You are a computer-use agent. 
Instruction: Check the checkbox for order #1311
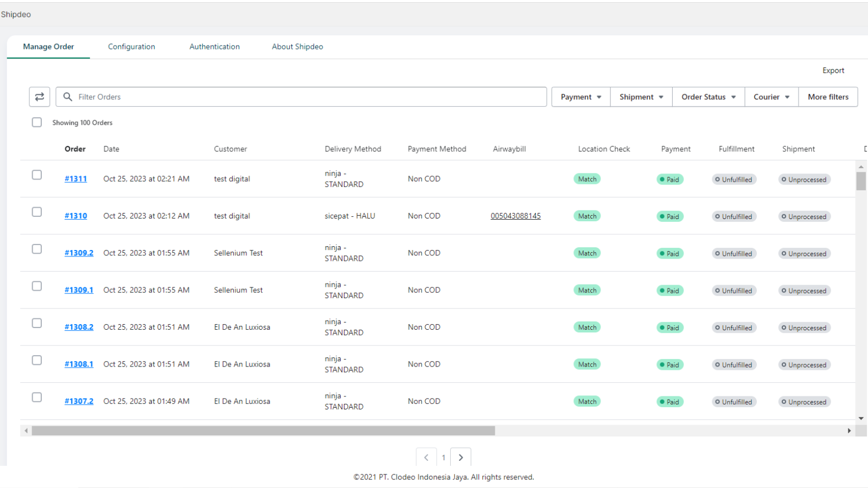click(36, 175)
